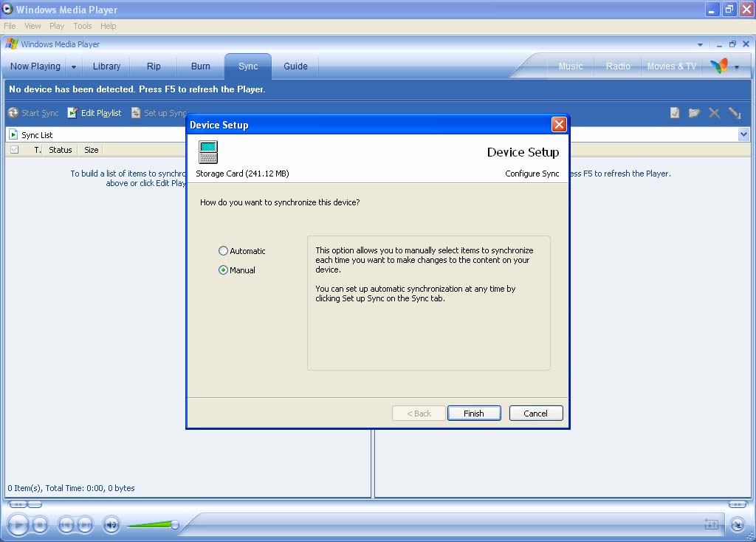756x542 pixels.
Task: Click Cancel in Device Setup dialog
Action: click(536, 414)
